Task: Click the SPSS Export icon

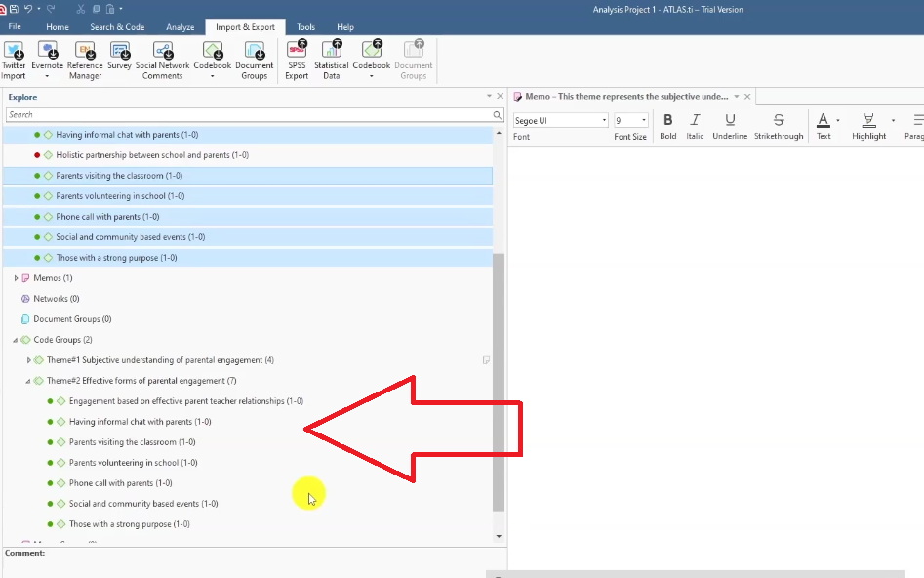Action: (297, 50)
